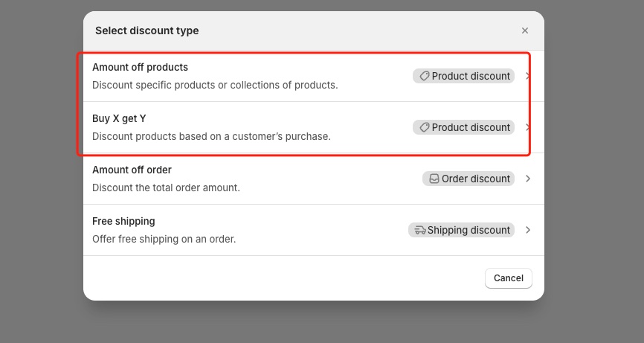Screen dimensions: 644x343
Task: Click the Shipping discount truck icon
Action: (420, 230)
